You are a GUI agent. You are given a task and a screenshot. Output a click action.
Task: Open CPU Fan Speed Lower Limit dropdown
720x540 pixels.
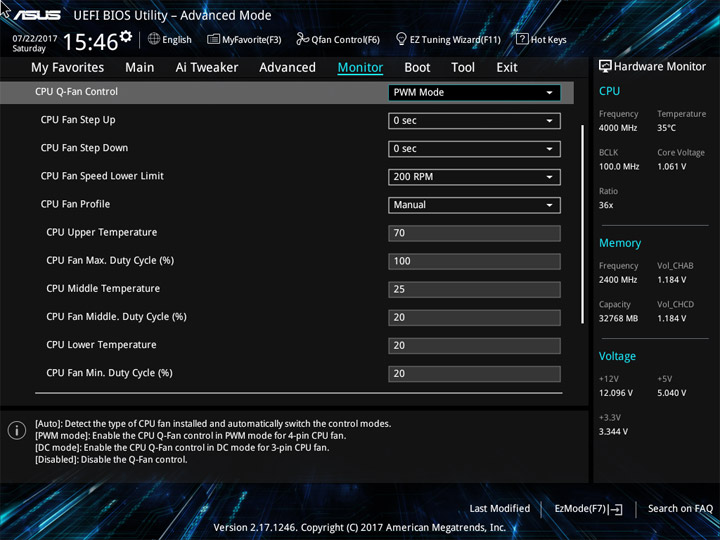tap(474, 177)
